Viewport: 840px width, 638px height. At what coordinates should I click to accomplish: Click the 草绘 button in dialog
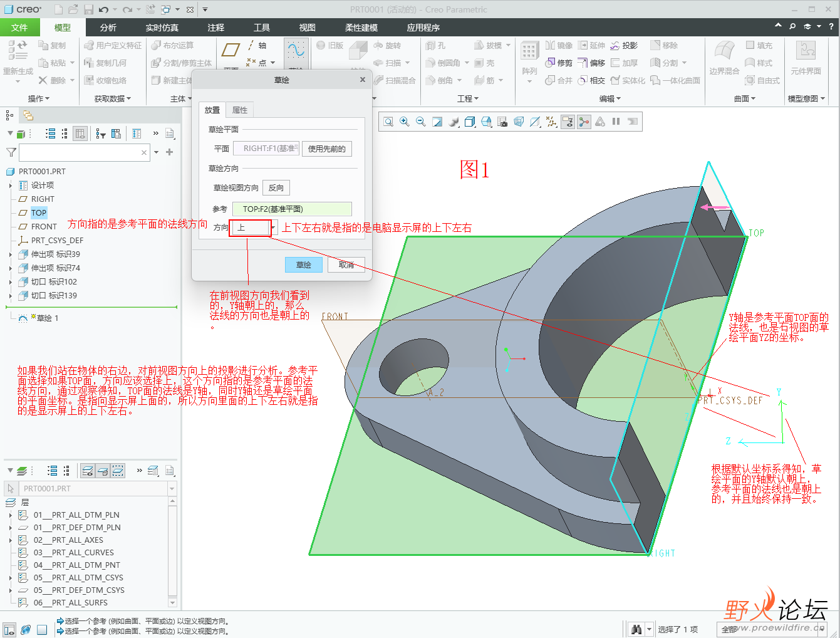coord(304,264)
